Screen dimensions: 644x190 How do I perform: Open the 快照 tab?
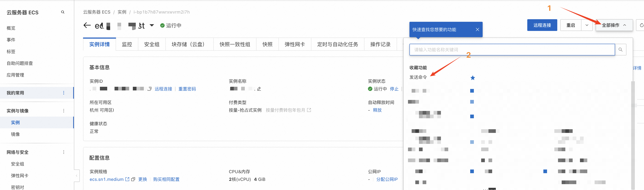tap(267, 44)
